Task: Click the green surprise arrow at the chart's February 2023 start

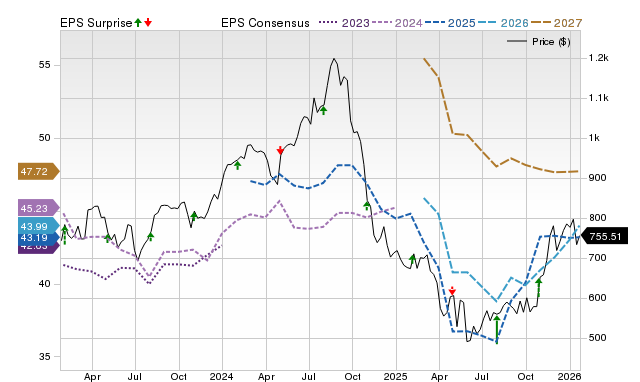Action: click(64, 235)
